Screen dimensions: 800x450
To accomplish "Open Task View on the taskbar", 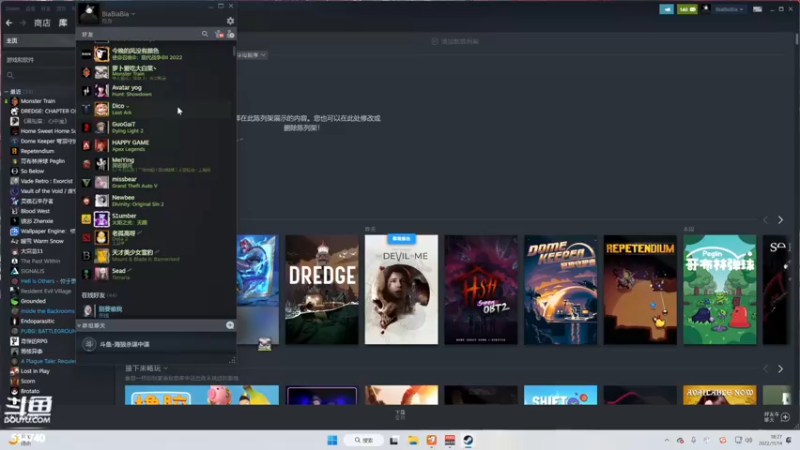I will click(x=394, y=440).
